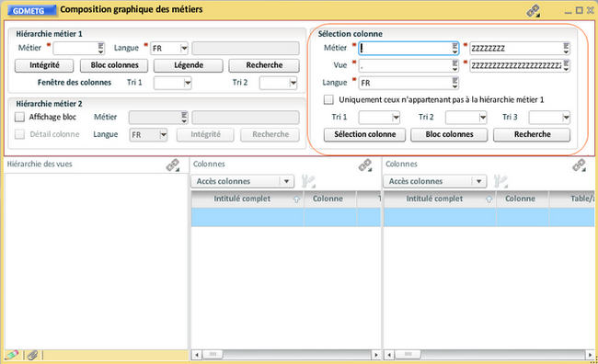598x364 pixels.
Task: Open Tri 3 dropdown in Sélection colonne
Action: 566,118
